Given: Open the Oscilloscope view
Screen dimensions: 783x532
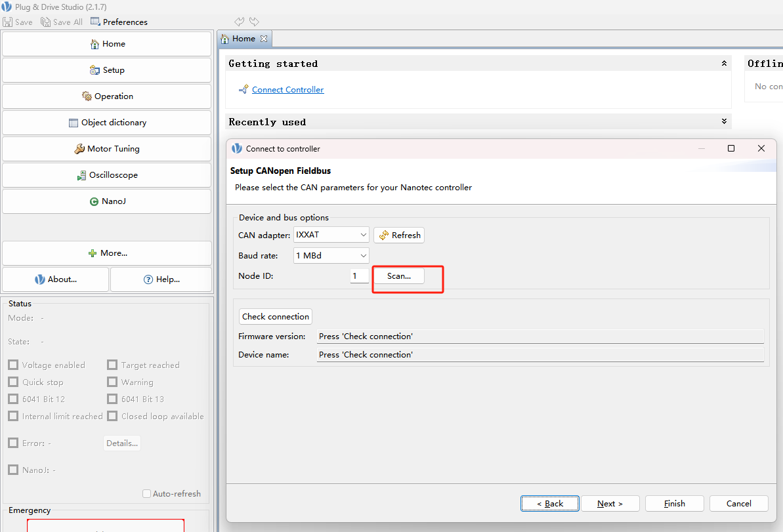Looking at the screenshot, I should (x=106, y=175).
